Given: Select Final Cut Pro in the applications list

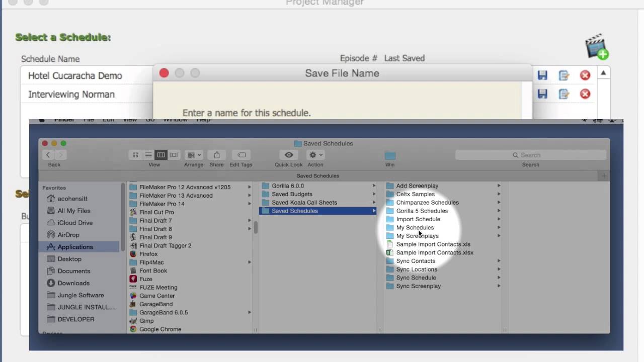Looking at the screenshot, I should pos(156,212).
